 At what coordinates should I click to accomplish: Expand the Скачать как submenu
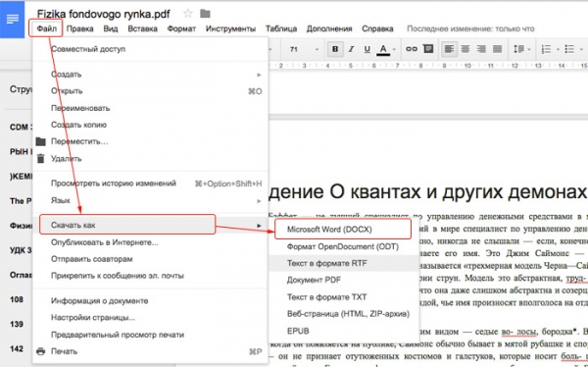(150, 225)
